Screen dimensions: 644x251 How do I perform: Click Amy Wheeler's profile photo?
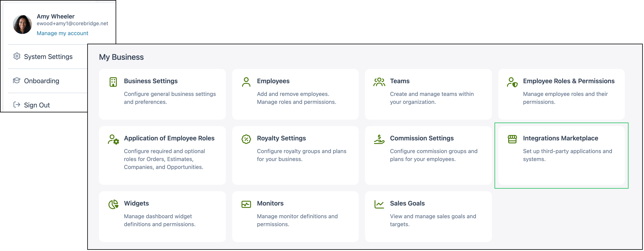(22, 24)
